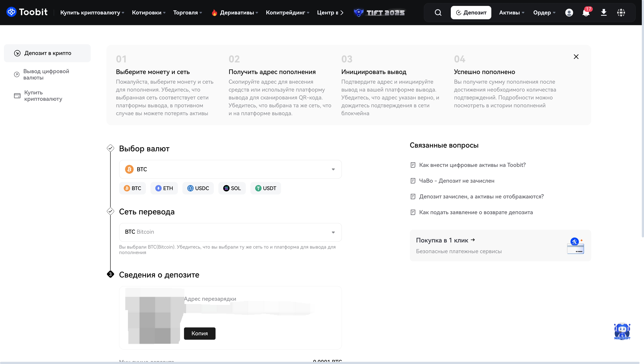Open the Деривативы menu
Screen dimensions: 644x364
[237, 12]
